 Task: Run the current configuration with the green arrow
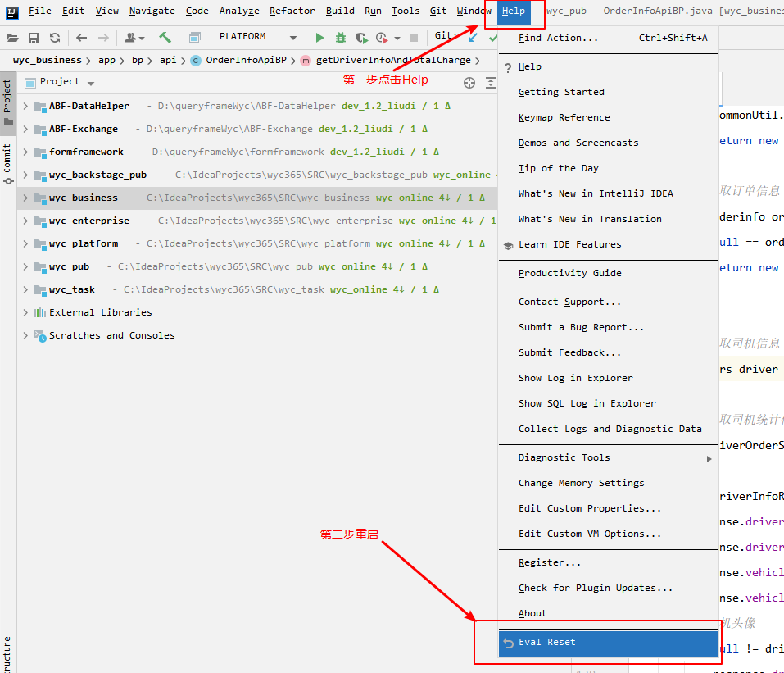[x=319, y=37]
